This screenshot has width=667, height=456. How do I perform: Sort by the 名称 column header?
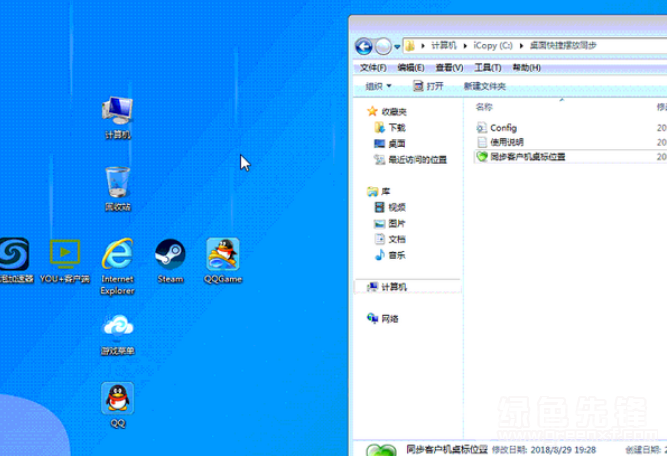pos(484,107)
